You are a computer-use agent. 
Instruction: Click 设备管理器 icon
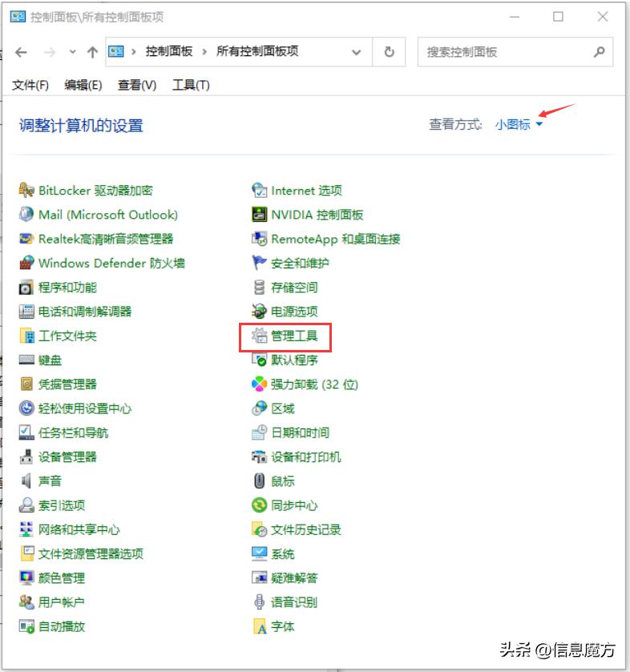point(26,457)
